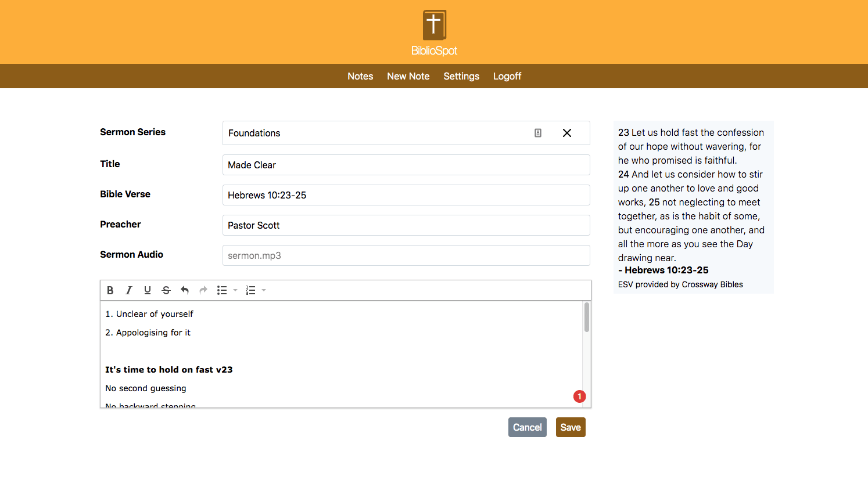Screen dimensions: 868x498
Task: Toggle bold formatting in editor toolbar
Action: click(110, 290)
